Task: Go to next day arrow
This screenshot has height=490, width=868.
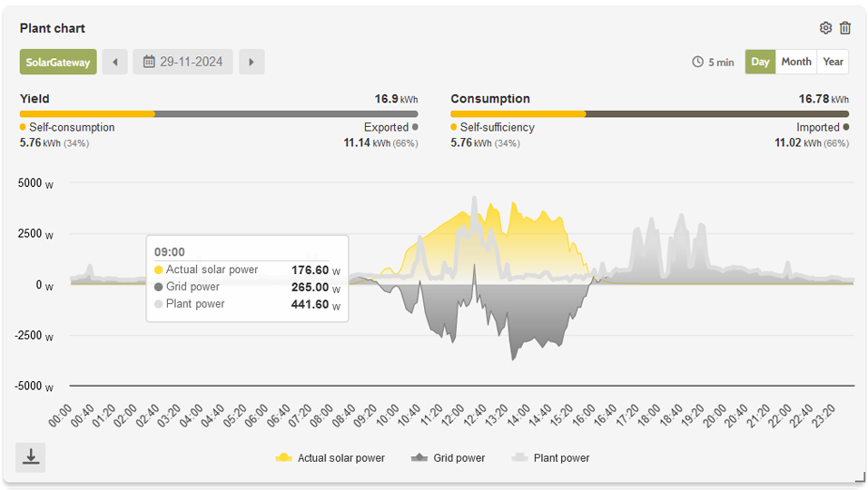Action: 252,62
